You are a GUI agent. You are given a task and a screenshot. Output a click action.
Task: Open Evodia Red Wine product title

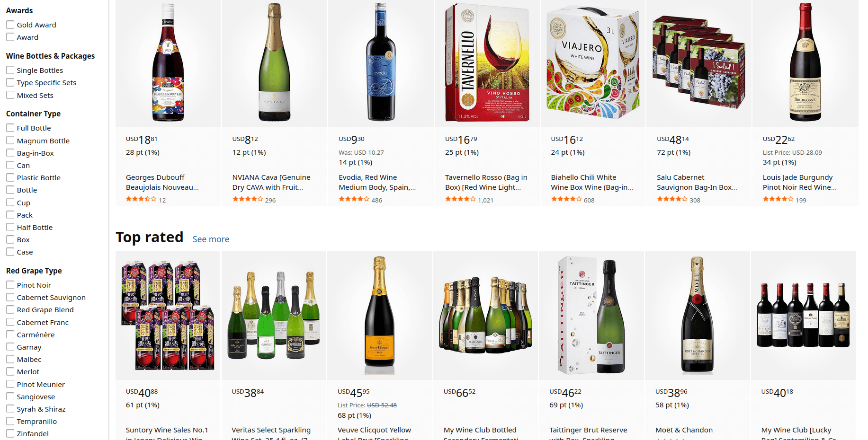click(x=377, y=182)
